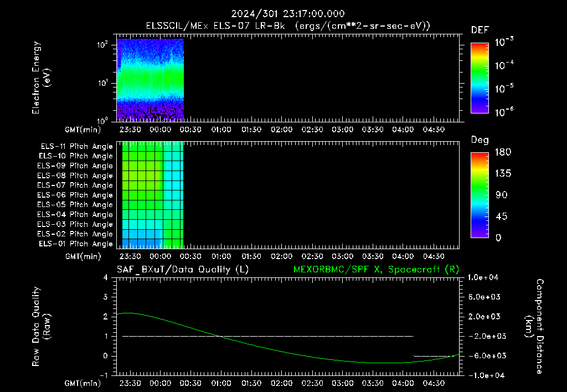567x392 pixels.
Task: Click the ELS-09 Pitch Angle row label
Action: point(75,166)
